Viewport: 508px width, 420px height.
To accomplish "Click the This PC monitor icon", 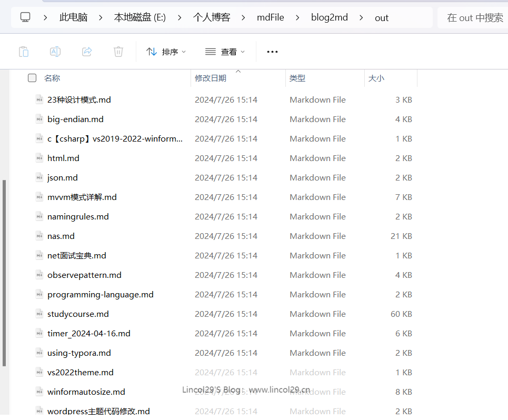I will [25, 17].
